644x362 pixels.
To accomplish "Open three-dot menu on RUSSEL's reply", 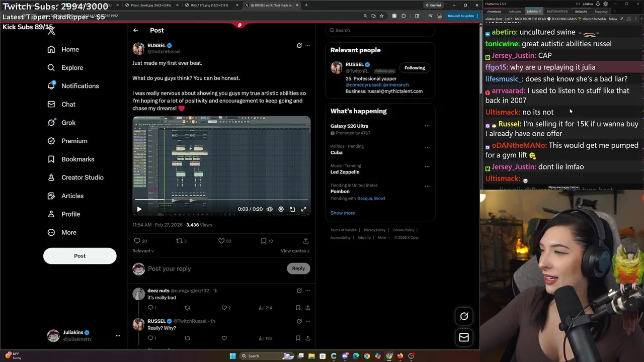I will tap(308, 321).
